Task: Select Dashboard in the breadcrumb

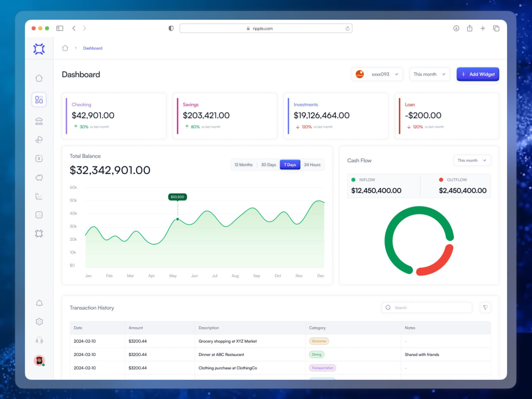Action: [x=93, y=48]
